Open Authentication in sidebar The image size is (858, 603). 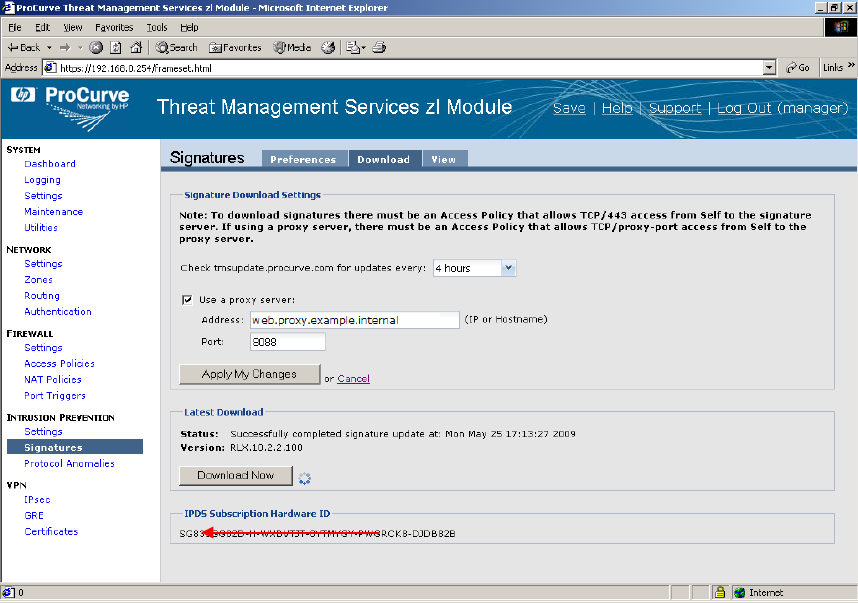pos(58,311)
